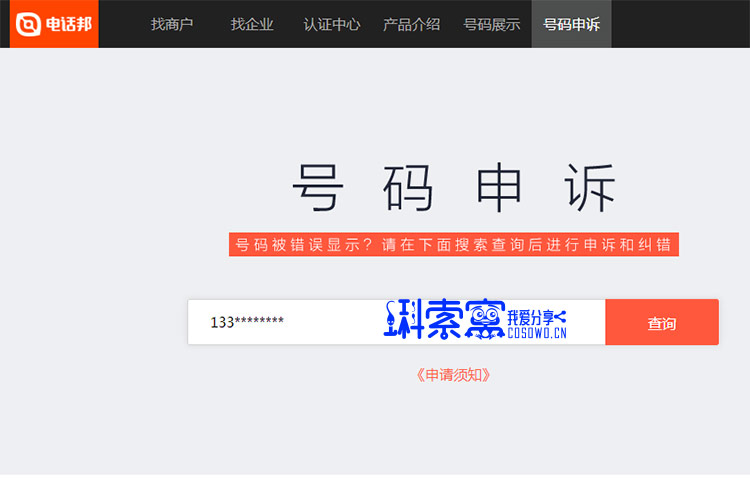Select the 号码申诉 navigation tab

pyautogui.click(x=572, y=24)
